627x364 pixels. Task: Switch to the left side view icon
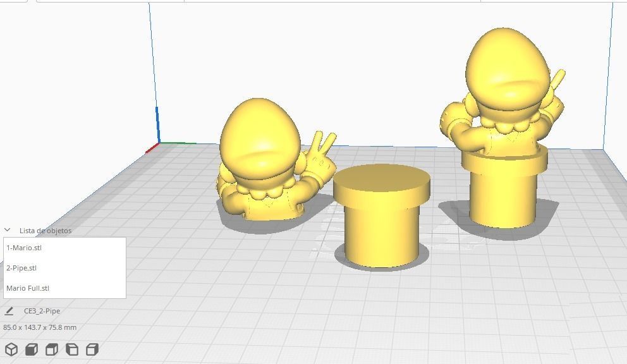(72, 349)
